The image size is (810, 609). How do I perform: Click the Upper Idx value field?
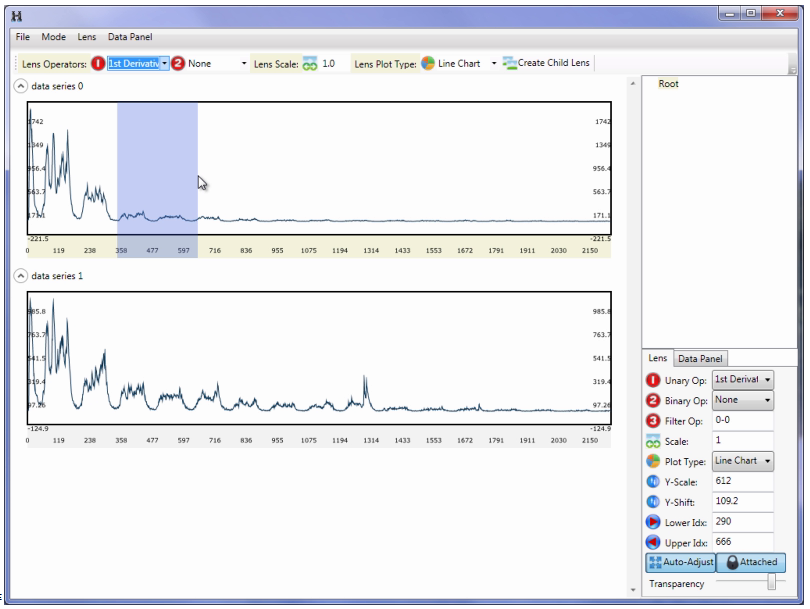pyautogui.click(x=742, y=542)
